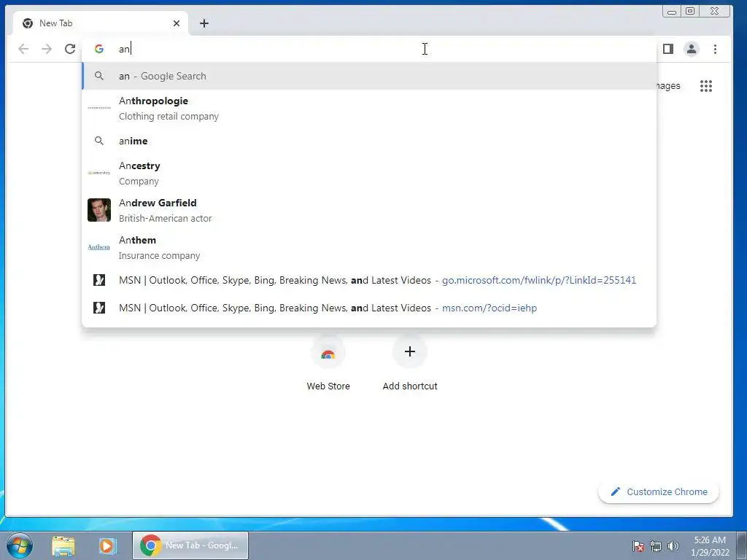Close the New Tab tab

[x=177, y=23]
